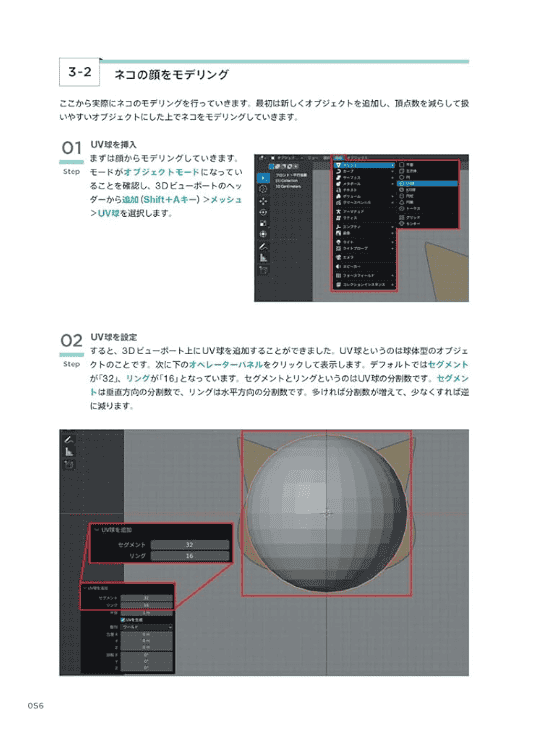534x738 pixels.
Task: Select the Measure tool in Step 02 screenshot
Action: coord(69,452)
